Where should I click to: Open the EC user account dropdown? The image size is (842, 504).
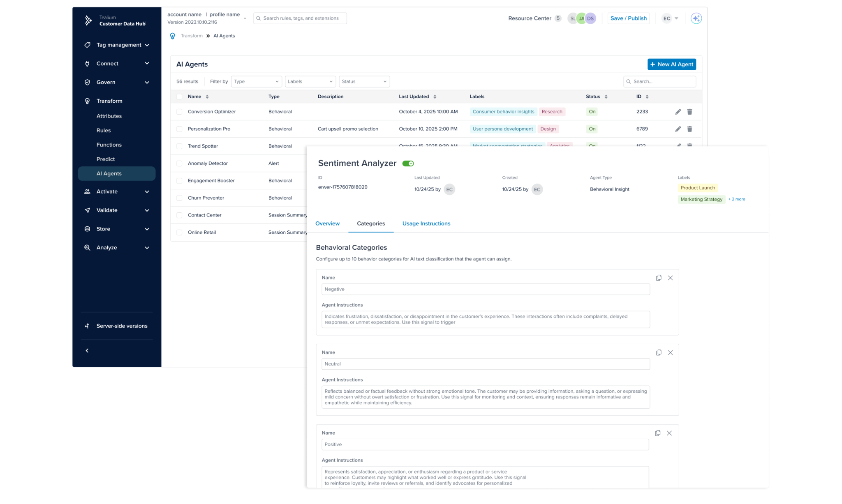[670, 18]
